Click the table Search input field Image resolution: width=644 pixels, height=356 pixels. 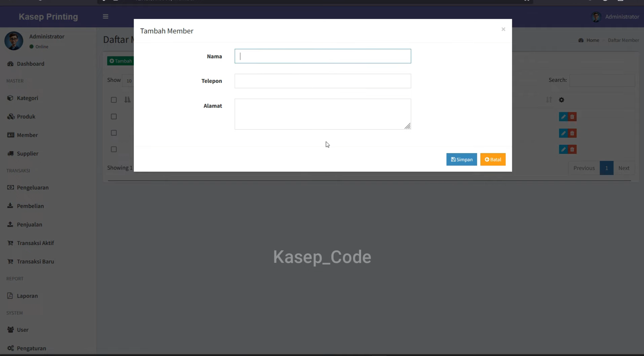pyautogui.click(x=602, y=80)
